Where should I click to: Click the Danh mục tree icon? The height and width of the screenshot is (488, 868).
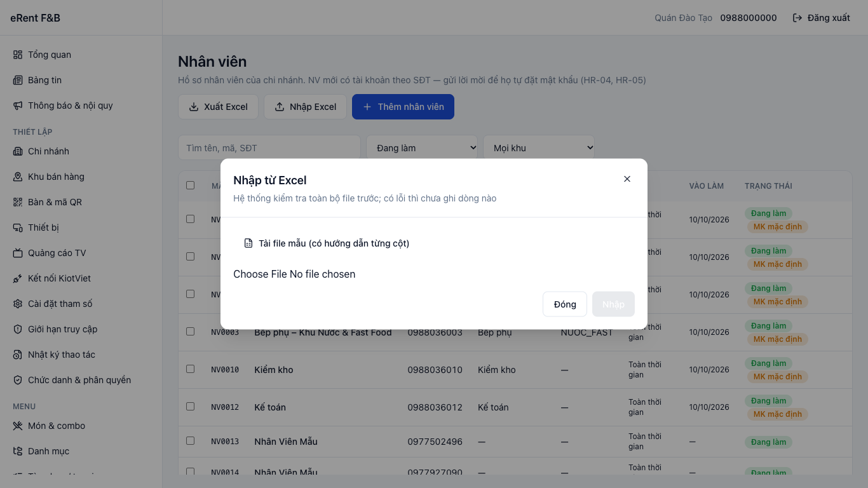(x=18, y=451)
